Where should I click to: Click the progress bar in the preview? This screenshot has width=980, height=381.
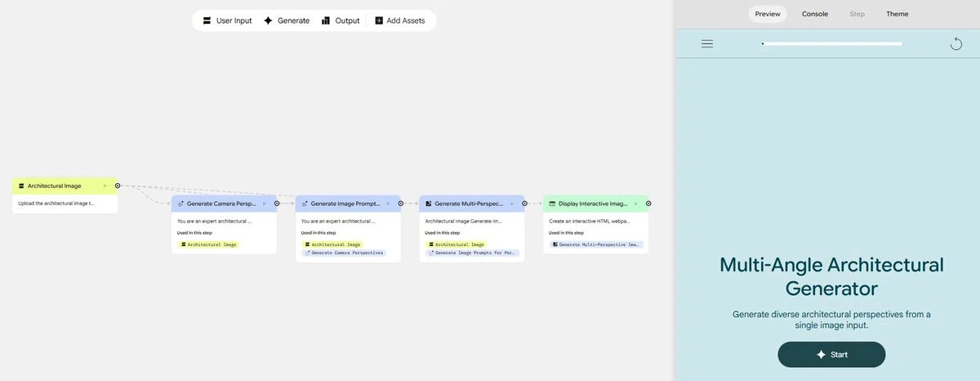tap(831, 43)
